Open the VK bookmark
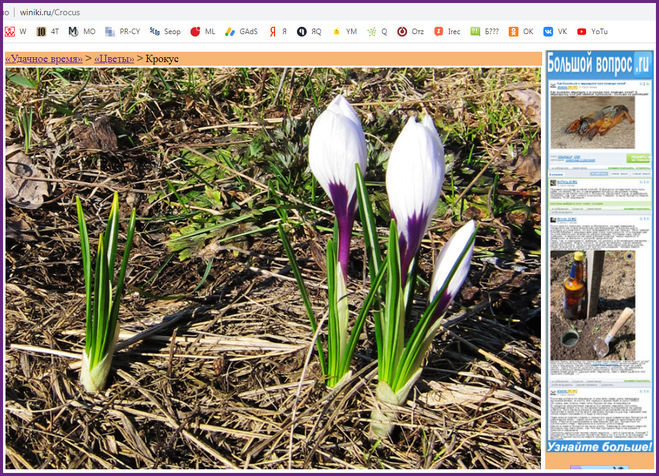Image resolution: width=659 pixels, height=476 pixels. [555, 32]
